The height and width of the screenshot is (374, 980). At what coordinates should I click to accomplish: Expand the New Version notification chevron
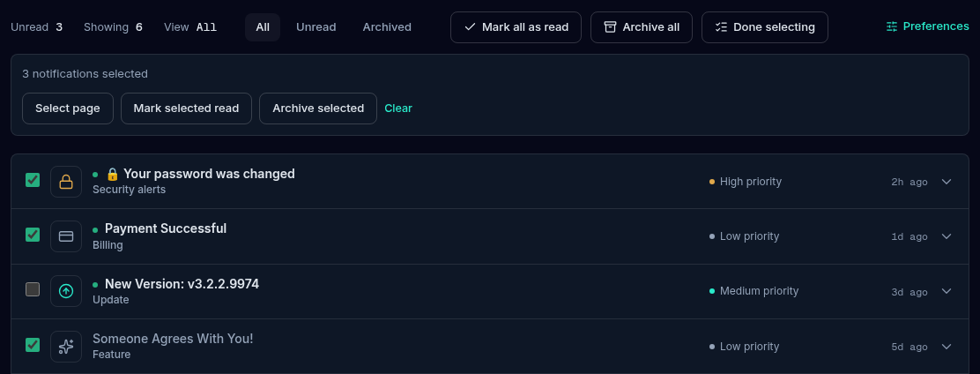947,291
